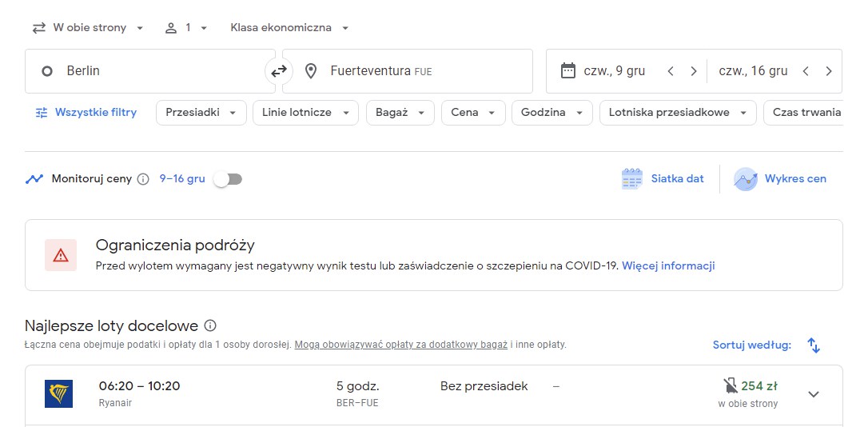Open the Przesiadki filter dropdown
Viewport: 868px width, 427px height.
[201, 113]
